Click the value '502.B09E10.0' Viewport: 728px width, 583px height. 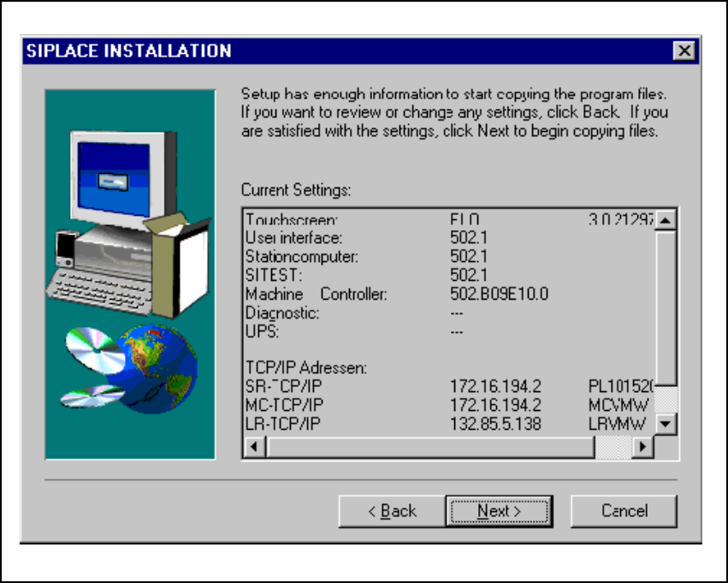(x=499, y=294)
